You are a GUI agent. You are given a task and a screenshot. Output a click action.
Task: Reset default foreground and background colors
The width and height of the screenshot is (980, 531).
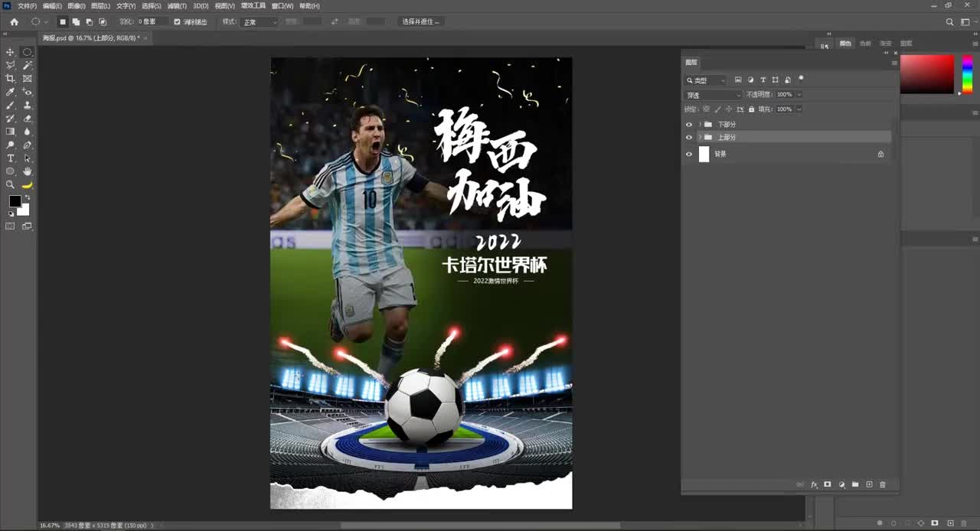pyautogui.click(x=11, y=213)
